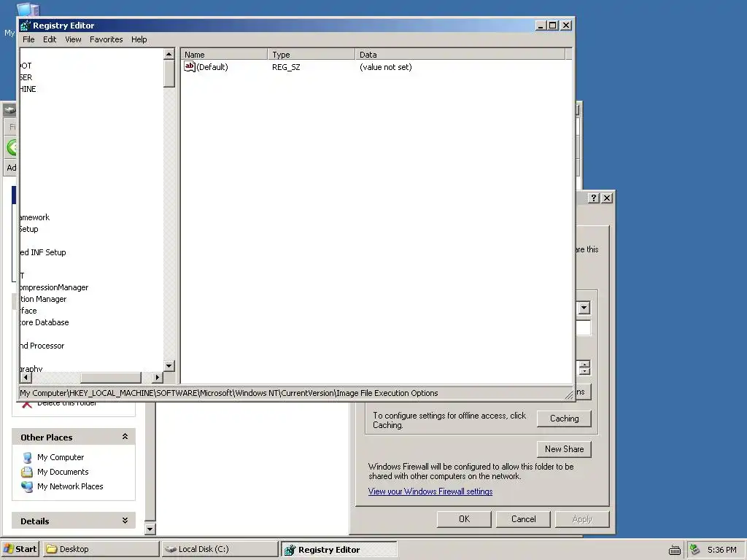Click the My Computer icon in Other Places
Image resolution: width=747 pixels, height=560 pixels.
pos(27,458)
